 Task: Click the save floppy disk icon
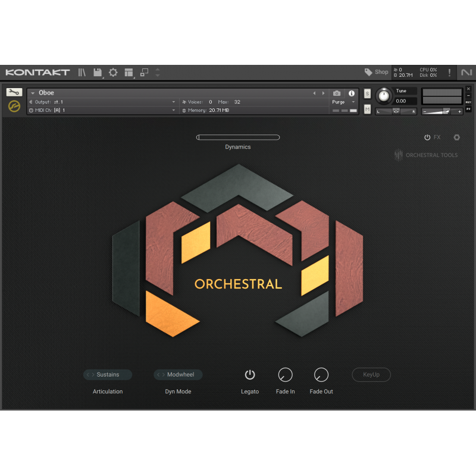tap(98, 72)
